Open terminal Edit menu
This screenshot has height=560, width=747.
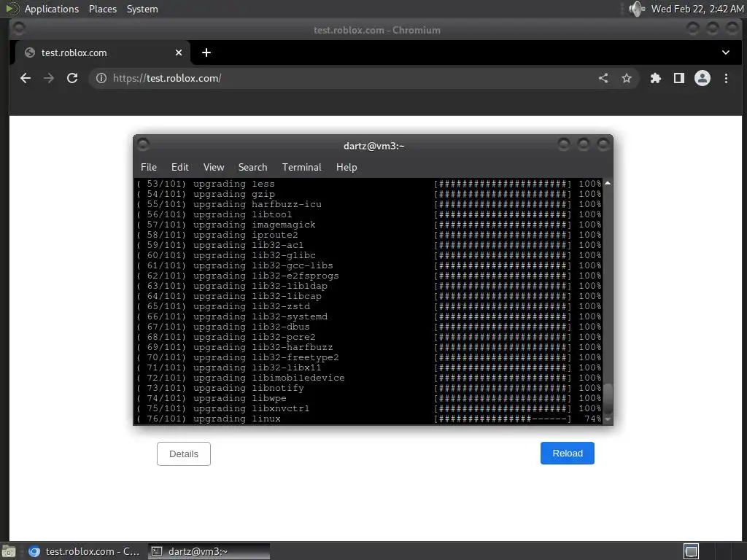point(180,167)
